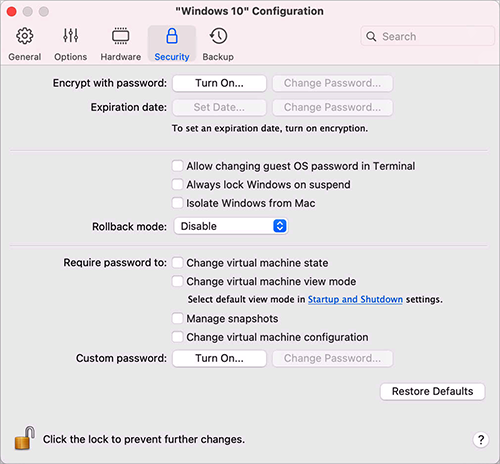Check Change virtual machine view mode
Image resolution: width=500 pixels, height=464 pixels.
click(x=177, y=281)
